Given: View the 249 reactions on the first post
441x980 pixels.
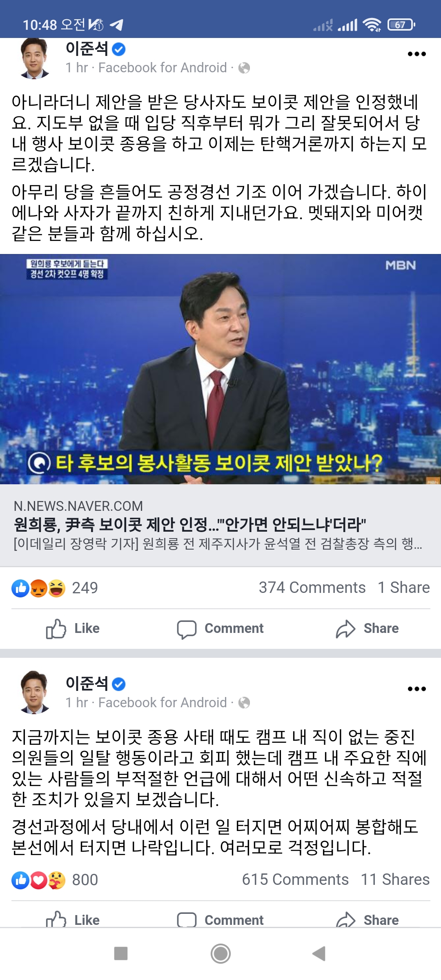Looking at the screenshot, I should [x=55, y=588].
